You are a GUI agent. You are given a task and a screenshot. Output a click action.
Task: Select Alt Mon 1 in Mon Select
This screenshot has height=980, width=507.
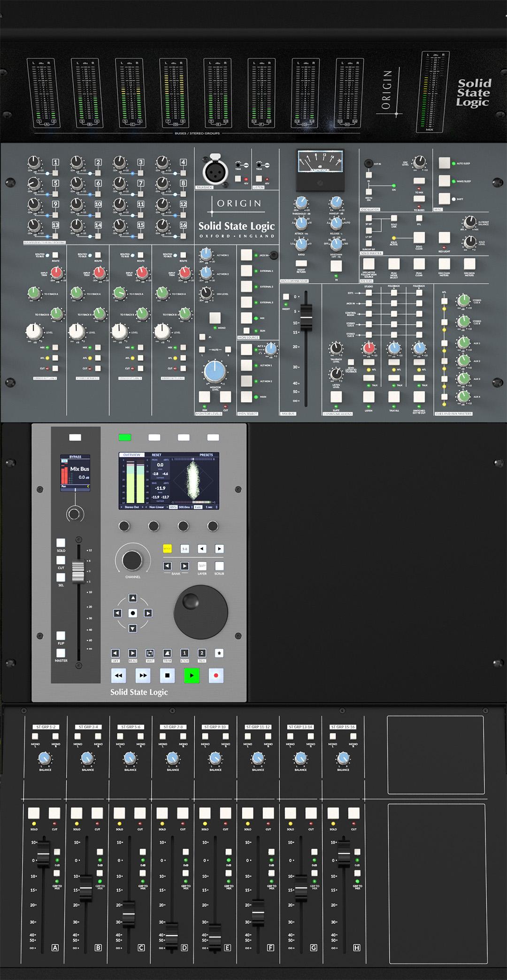246,365
